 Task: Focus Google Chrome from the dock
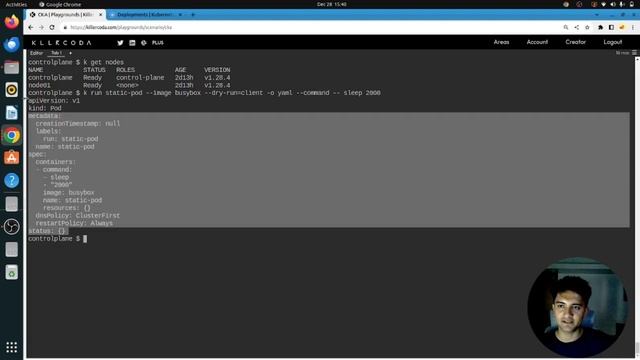pos(11,135)
